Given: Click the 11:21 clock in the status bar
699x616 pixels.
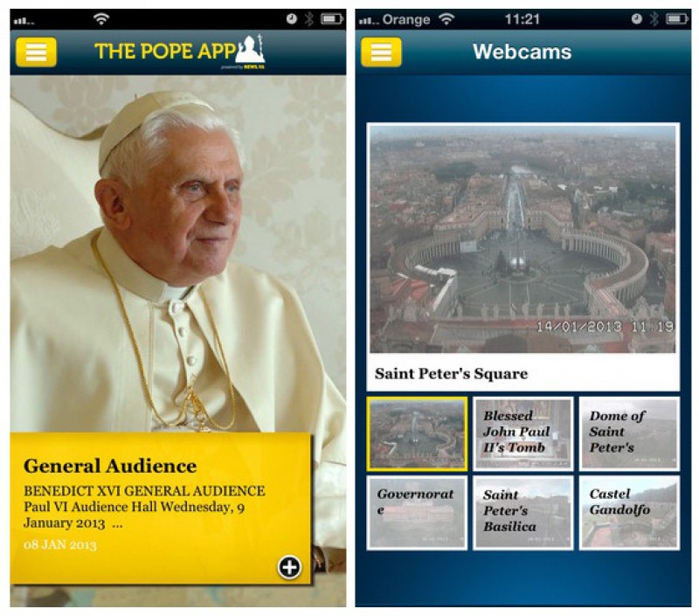Looking at the screenshot, I should tap(522, 19).
